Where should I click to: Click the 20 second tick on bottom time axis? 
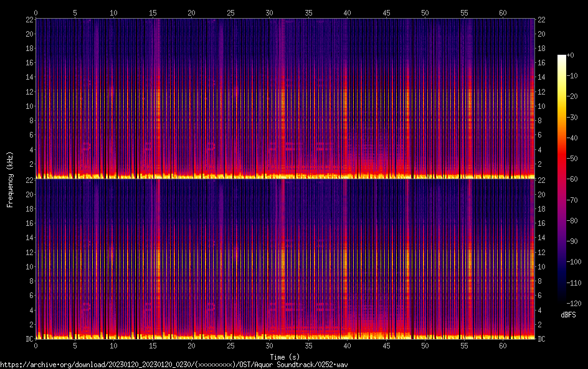point(191,345)
